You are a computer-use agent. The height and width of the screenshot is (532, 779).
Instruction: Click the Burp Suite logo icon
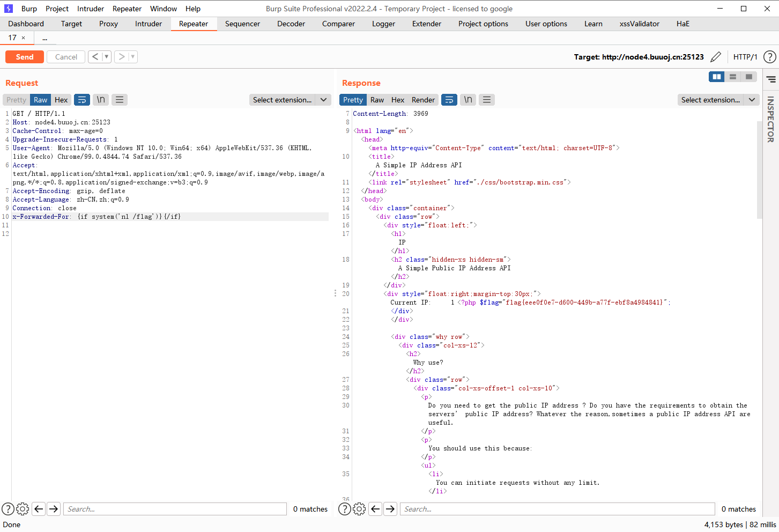(8, 9)
